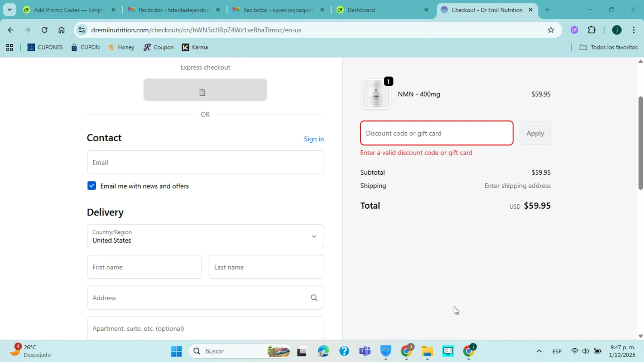Click the Apply discount button
The width and height of the screenshot is (644, 362).
point(535,133)
